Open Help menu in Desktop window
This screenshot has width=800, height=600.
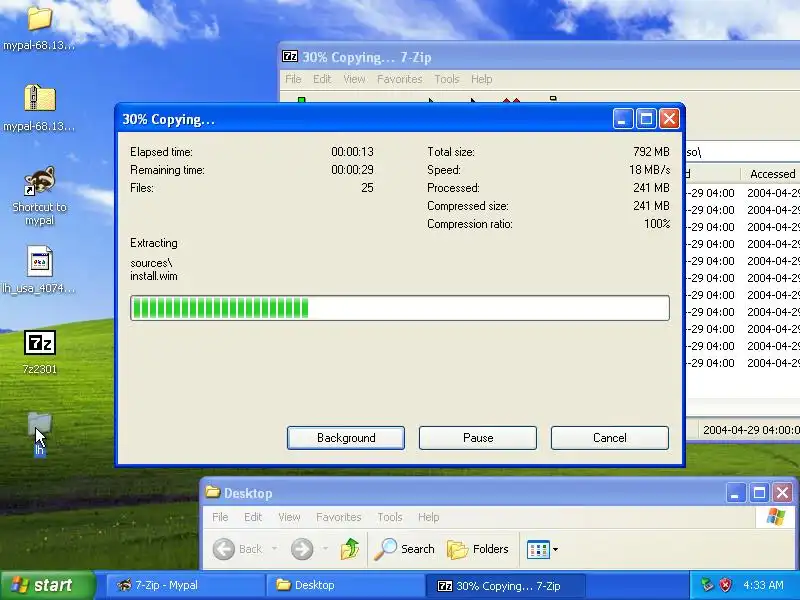pyautogui.click(x=429, y=517)
